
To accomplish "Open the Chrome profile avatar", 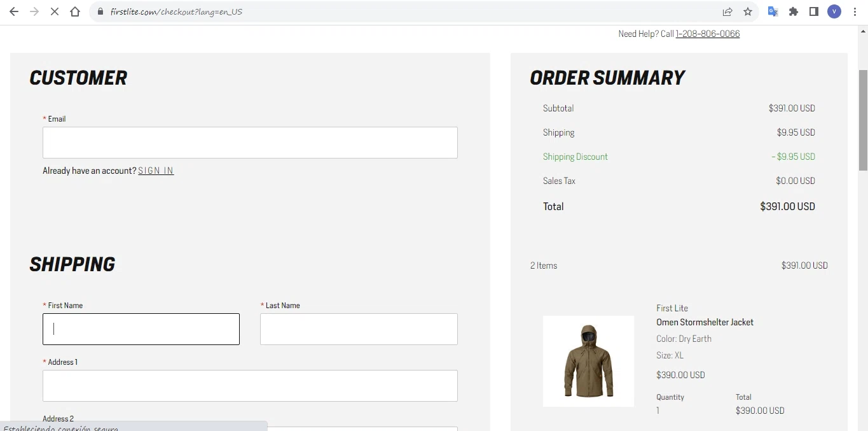I will click(x=834, y=11).
